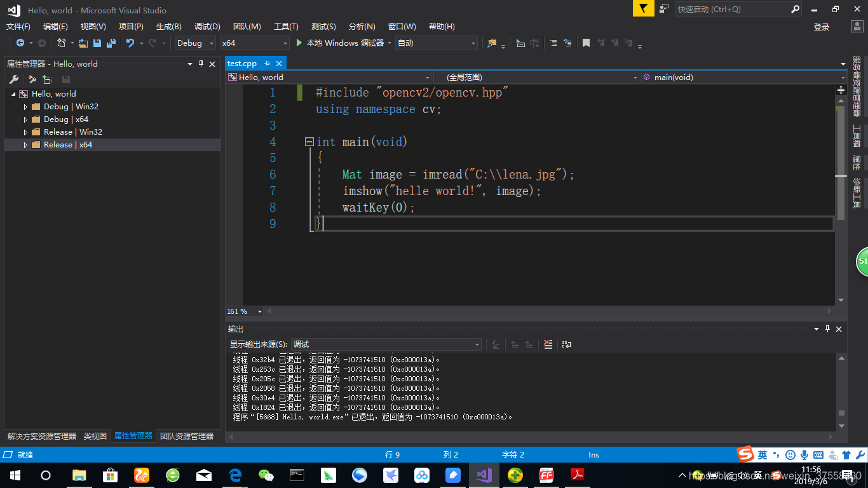This screenshot has width=868, height=488.
Task: Save the current file with Save icon
Action: coord(97,43)
